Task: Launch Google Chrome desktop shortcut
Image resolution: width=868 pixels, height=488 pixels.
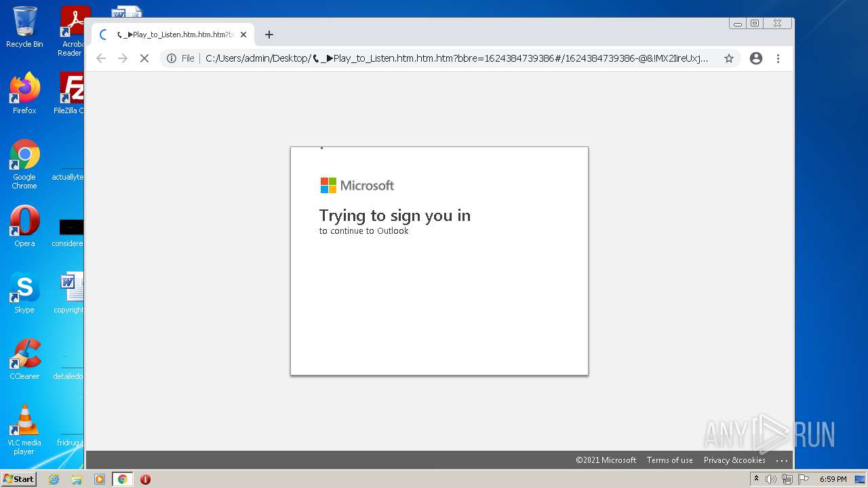Action: click(24, 164)
